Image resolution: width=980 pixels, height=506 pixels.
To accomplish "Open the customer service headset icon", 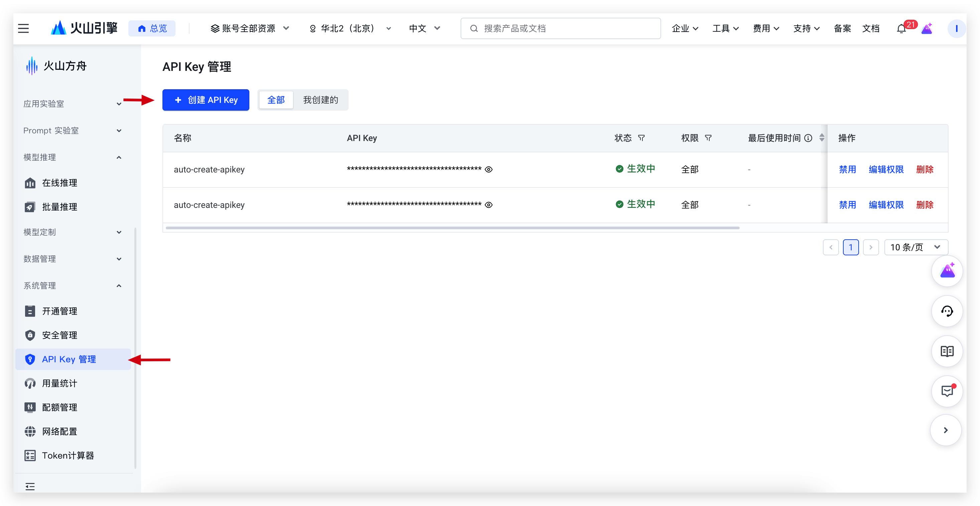I will tap(947, 311).
